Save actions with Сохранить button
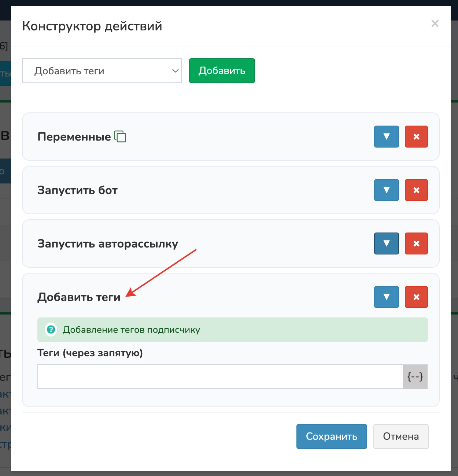Viewport: 458px width, 476px height. pyautogui.click(x=332, y=436)
